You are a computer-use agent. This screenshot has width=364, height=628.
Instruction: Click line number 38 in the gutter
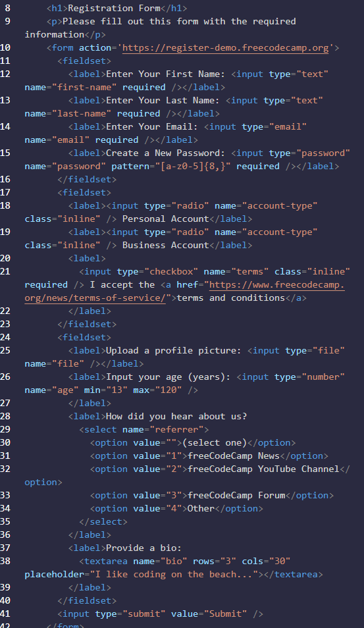point(5,561)
